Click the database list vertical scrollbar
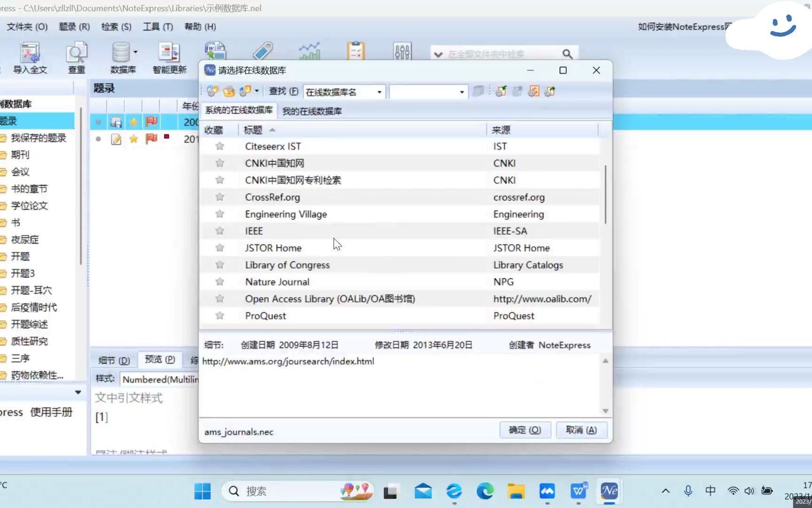 pos(605,194)
